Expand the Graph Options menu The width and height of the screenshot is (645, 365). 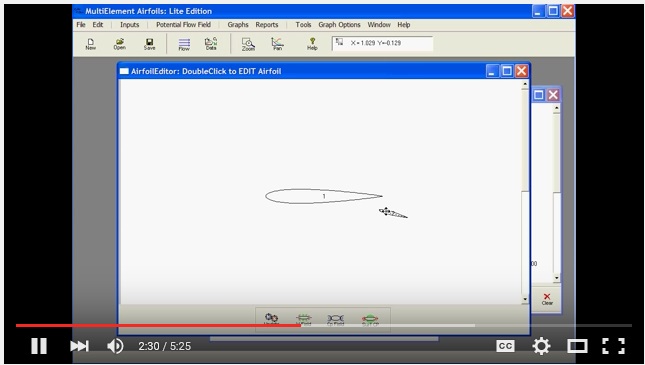[x=339, y=25]
